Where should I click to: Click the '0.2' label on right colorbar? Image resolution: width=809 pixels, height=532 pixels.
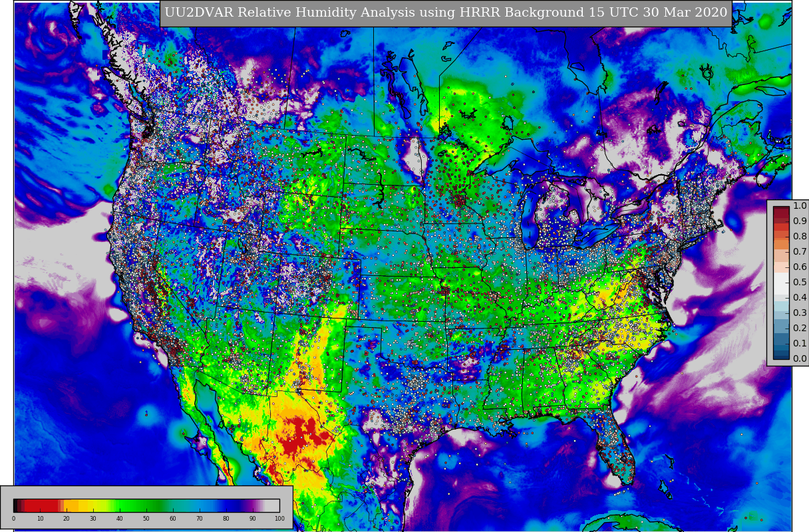point(800,328)
